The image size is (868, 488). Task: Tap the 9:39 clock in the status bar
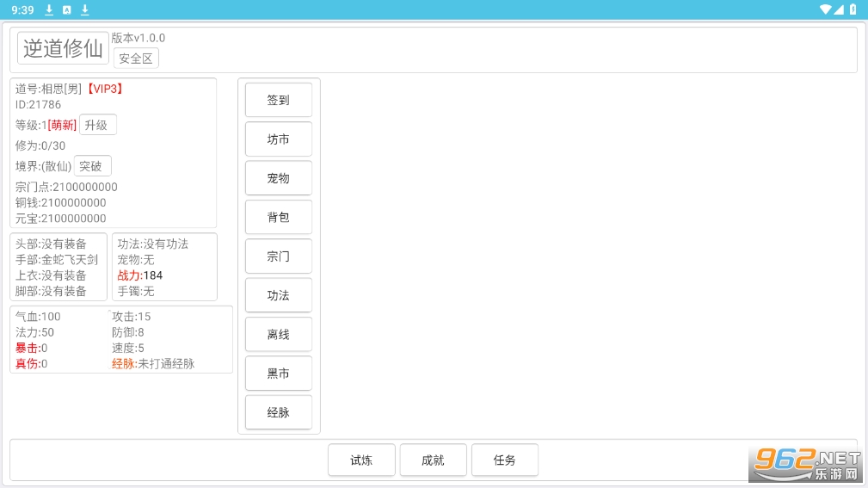(x=22, y=10)
